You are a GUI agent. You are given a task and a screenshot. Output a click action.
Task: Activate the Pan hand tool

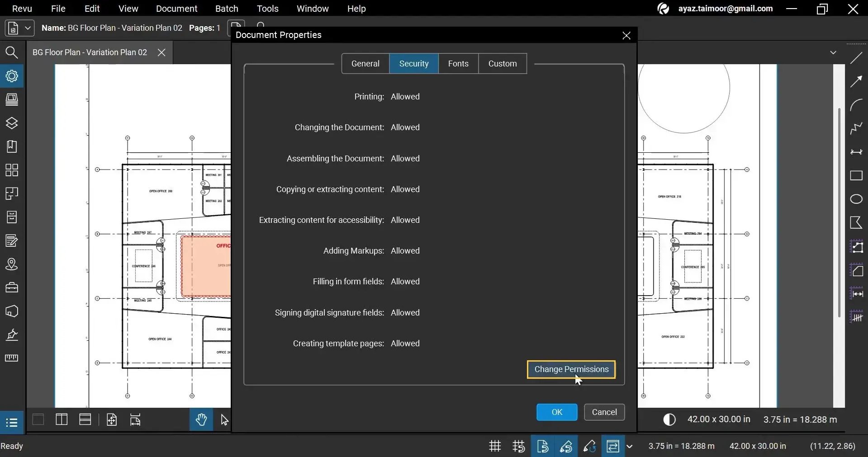tap(201, 420)
